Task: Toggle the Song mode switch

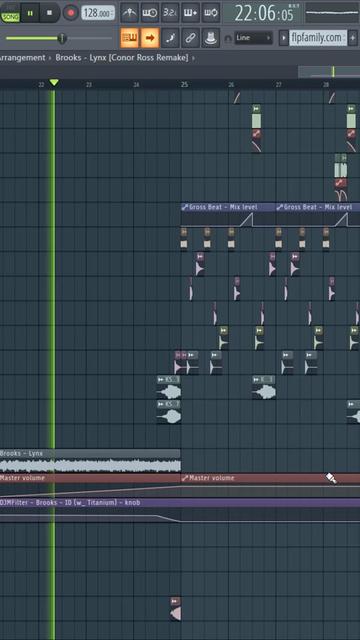Action: point(10,13)
